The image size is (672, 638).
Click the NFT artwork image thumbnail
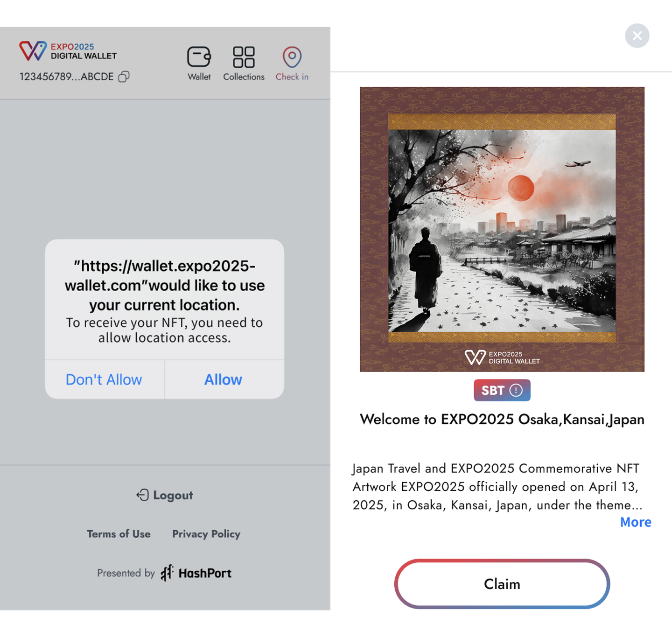(502, 229)
